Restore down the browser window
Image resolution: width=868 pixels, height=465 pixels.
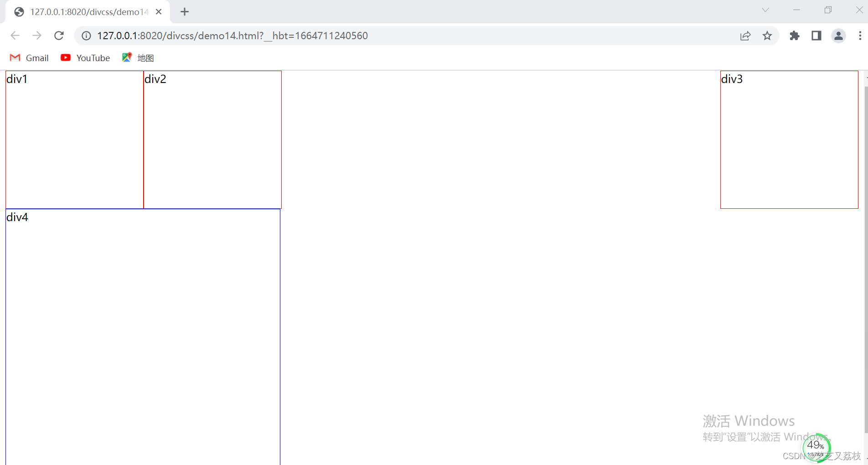pyautogui.click(x=828, y=10)
